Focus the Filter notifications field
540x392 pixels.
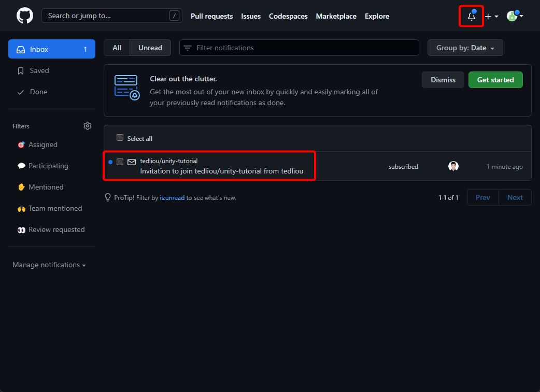point(299,48)
